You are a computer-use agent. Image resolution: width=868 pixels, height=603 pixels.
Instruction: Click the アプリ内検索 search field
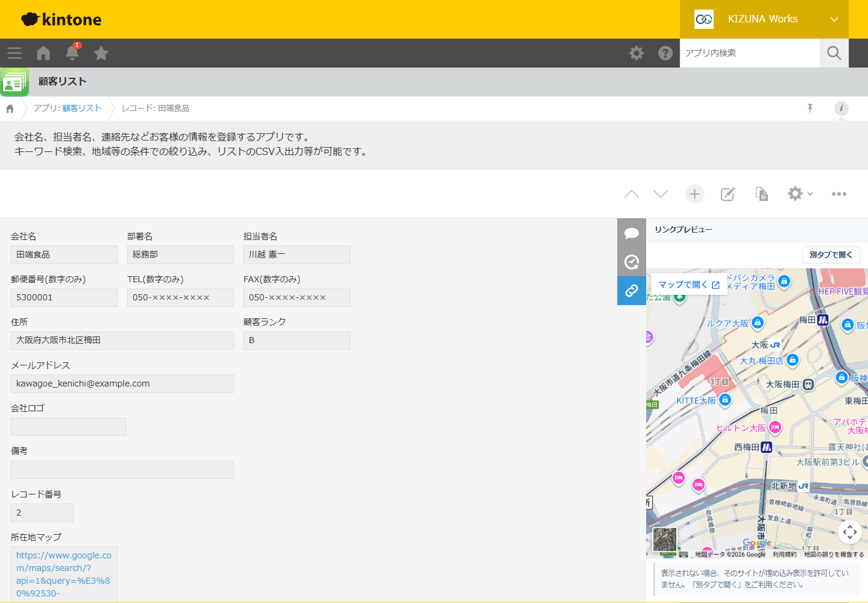(x=750, y=53)
